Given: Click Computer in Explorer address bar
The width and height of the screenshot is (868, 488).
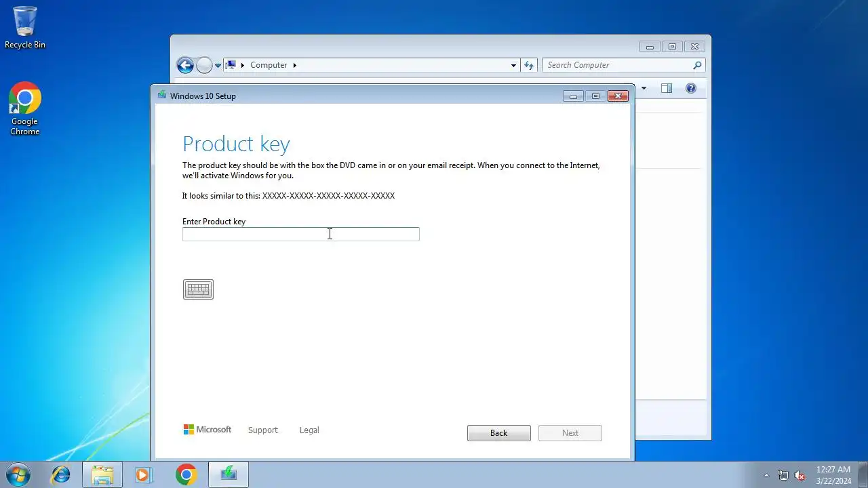Looking at the screenshot, I should pyautogui.click(x=269, y=65).
